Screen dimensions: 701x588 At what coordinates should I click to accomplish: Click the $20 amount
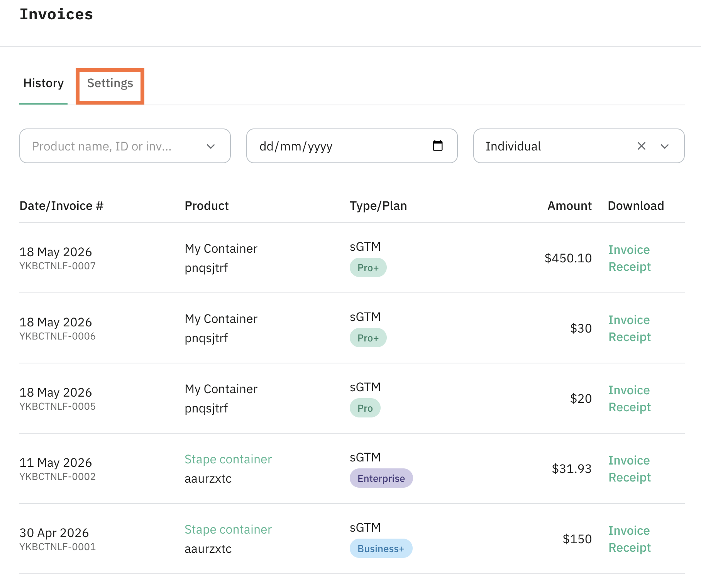[581, 399]
